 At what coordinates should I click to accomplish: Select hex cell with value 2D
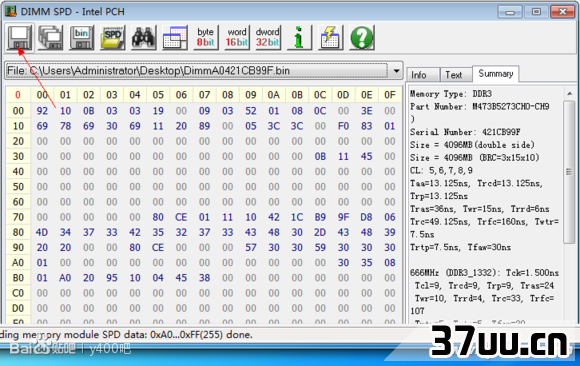pyautogui.click(x=320, y=232)
